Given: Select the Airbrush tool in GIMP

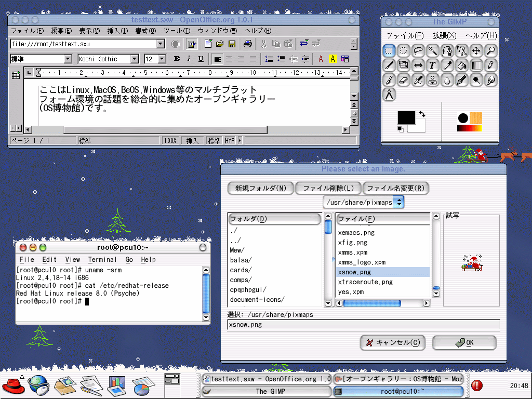Looking at the screenshot, I should (x=418, y=80).
